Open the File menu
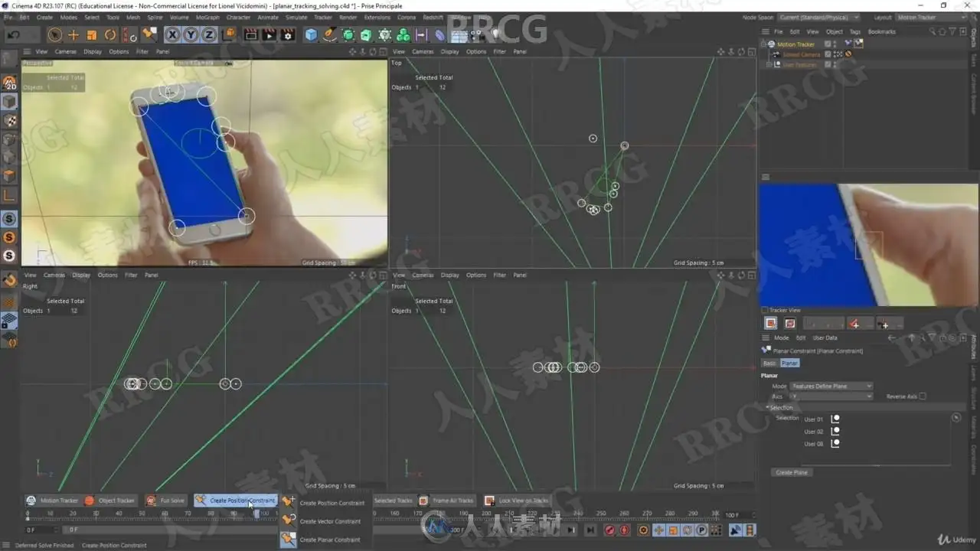Viewport: 980px width, 551px height. 8,17
